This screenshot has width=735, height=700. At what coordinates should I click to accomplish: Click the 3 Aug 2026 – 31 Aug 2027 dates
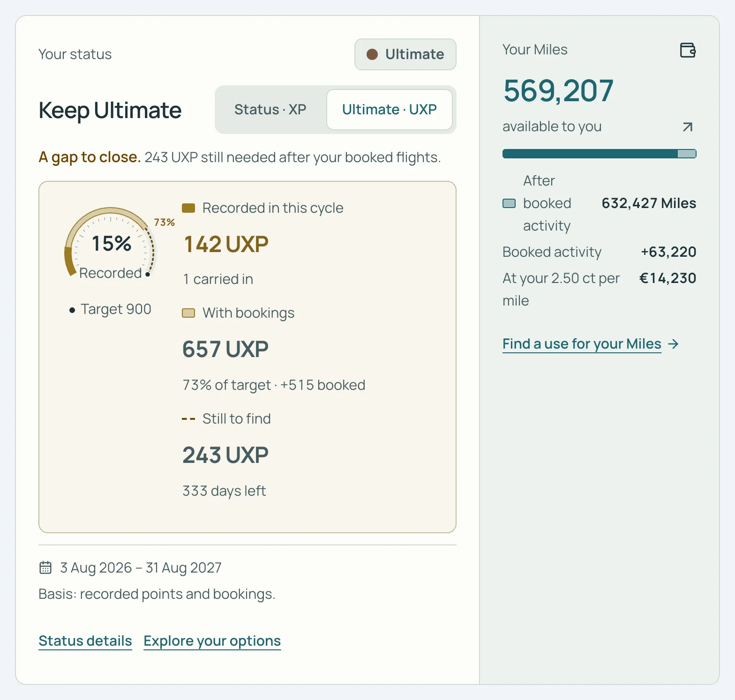click(x=141, y=567)
